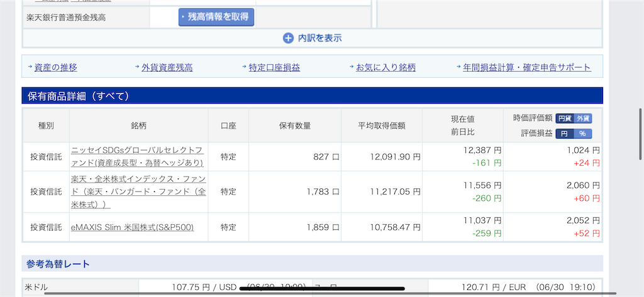
Task: Click the 口座 column header
Action: tap(228, 126)
